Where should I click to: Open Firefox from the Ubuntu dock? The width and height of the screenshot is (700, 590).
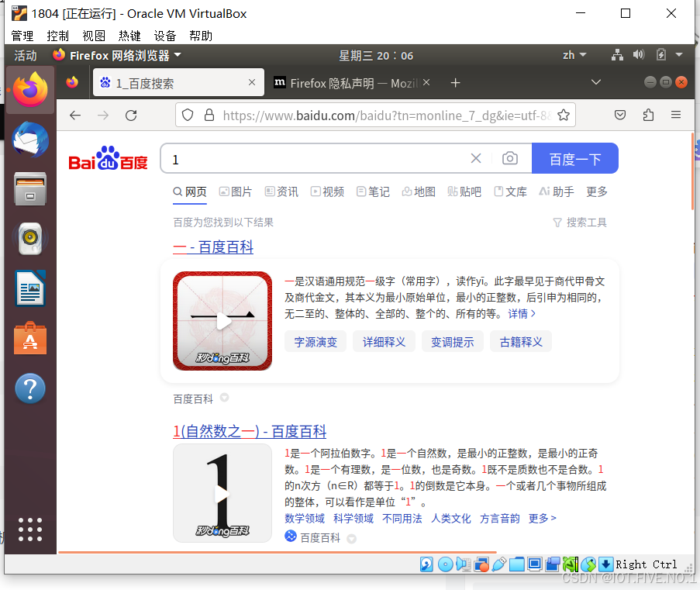click(x=30, y=90)
